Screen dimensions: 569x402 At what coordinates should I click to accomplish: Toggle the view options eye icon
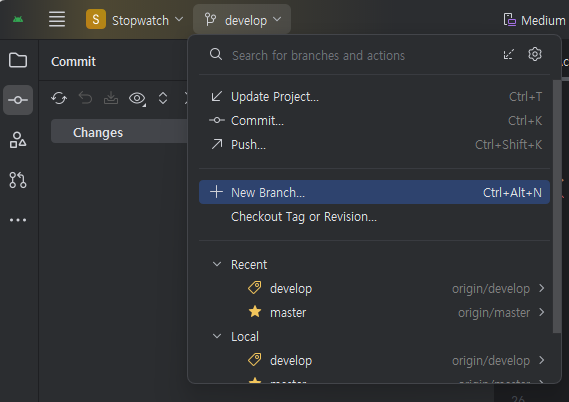tap(137, 98)
